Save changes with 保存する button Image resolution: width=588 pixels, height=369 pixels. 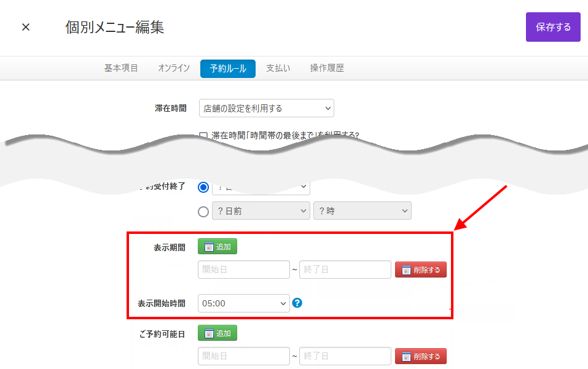click(552, 27)
